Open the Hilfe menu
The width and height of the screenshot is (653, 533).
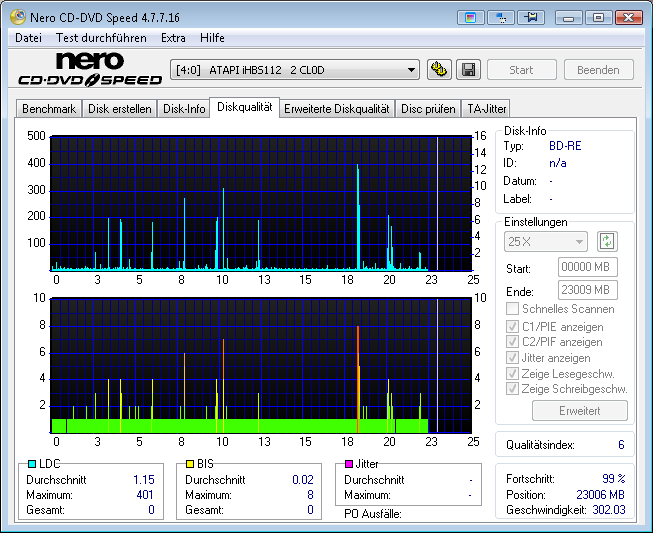(x=212, y=38)
